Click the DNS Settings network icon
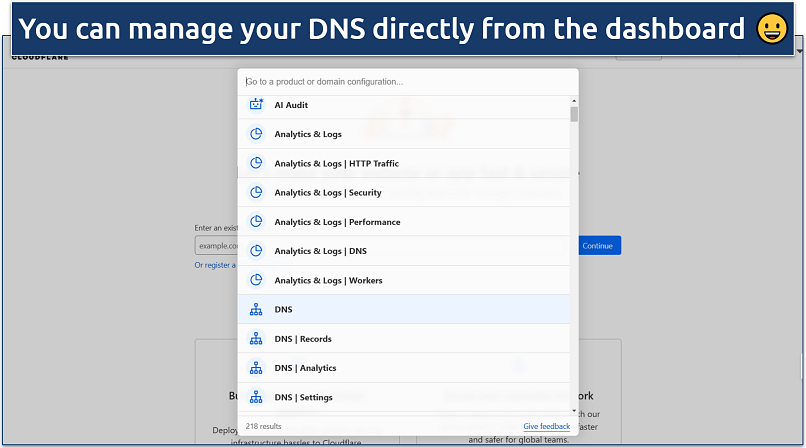Image resolution: width=806 pixels, height=448 pixels. 255,397
